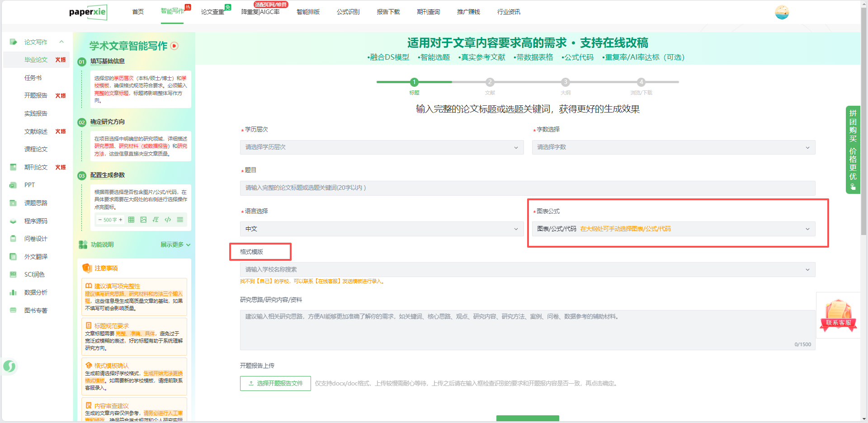Screen dimensions: 868x423
Task: Collapse the 论文写作 sidebar section
Action: [x=61, y=42]
